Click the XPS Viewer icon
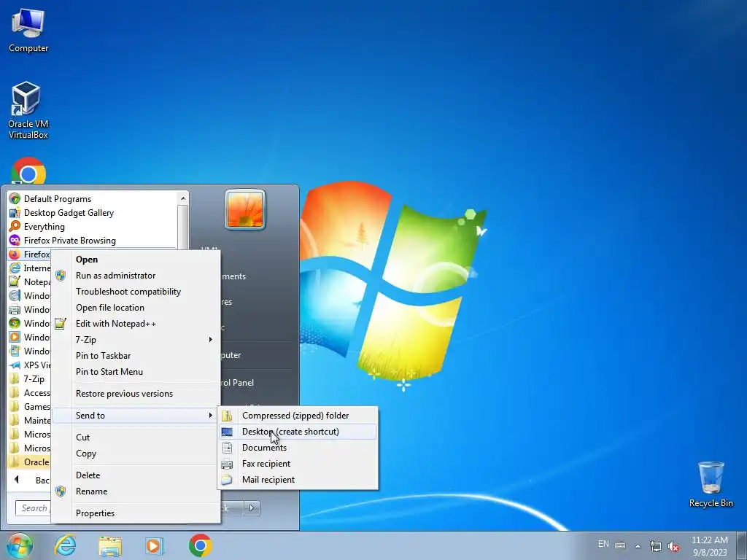Viewport: 747px width, 560px height. coord(15,365)
